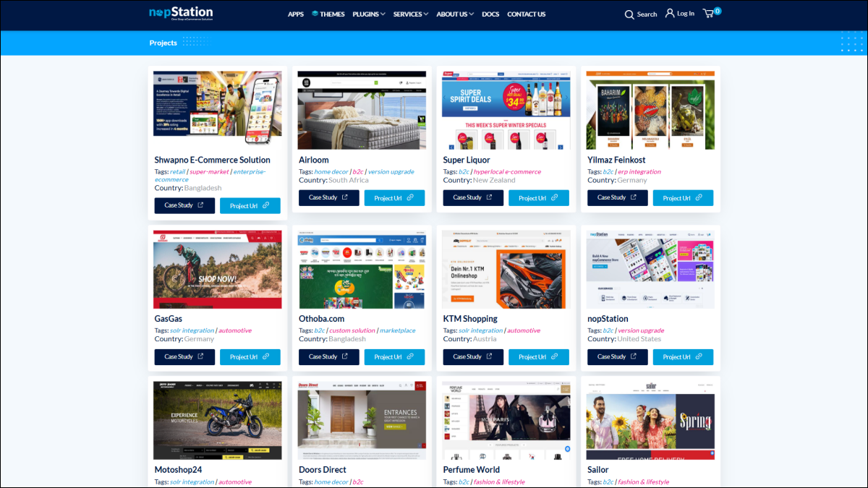The width and height of the screenshot is (868, 488).
Task: Go to the Docs page
Action: coord(490,14)
